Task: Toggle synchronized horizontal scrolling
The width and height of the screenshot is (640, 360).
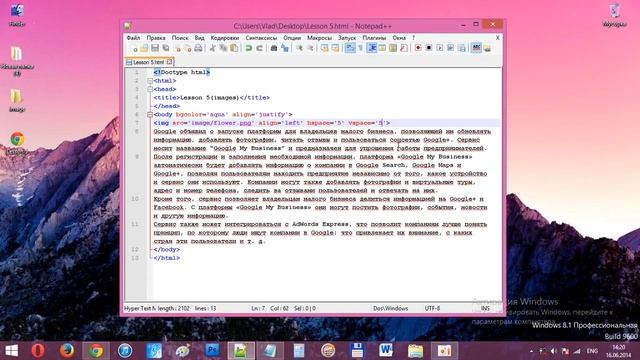Action: tap(335, 48)
